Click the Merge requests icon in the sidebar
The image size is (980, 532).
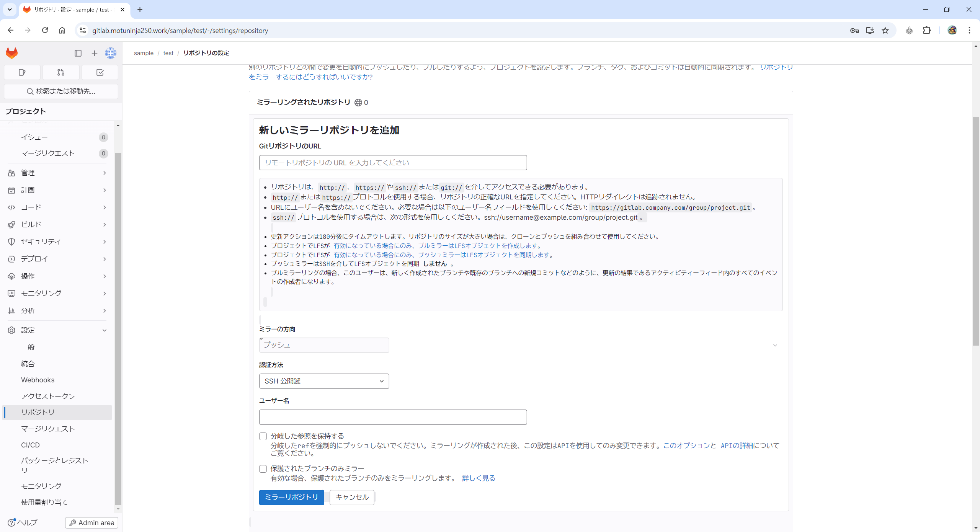tap(61, 72)
